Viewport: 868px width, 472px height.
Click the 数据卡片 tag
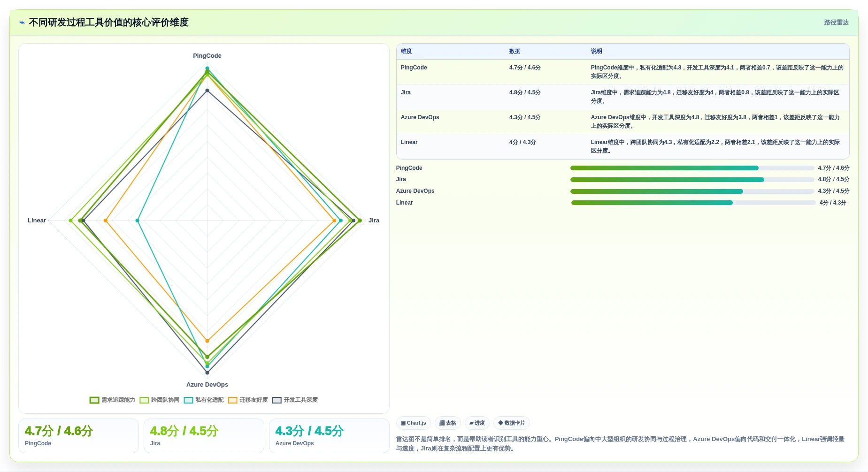click(512, 423)
